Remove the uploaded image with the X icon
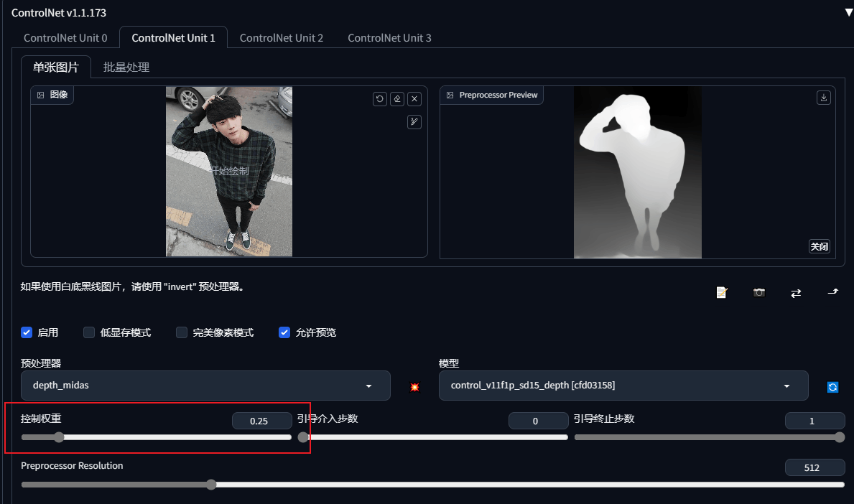 coord(414,99)
